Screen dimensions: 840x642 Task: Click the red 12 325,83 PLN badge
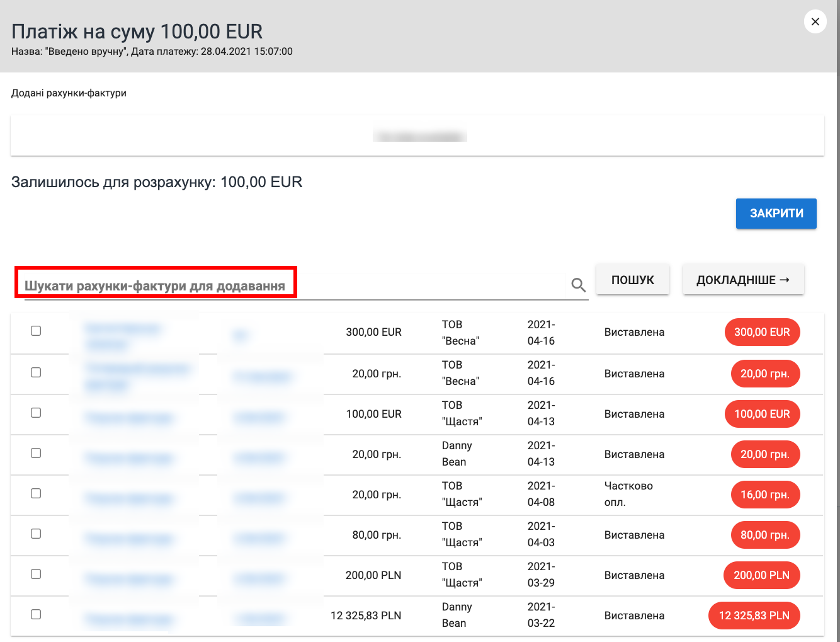pyautogui.click(x=754, y=616)
